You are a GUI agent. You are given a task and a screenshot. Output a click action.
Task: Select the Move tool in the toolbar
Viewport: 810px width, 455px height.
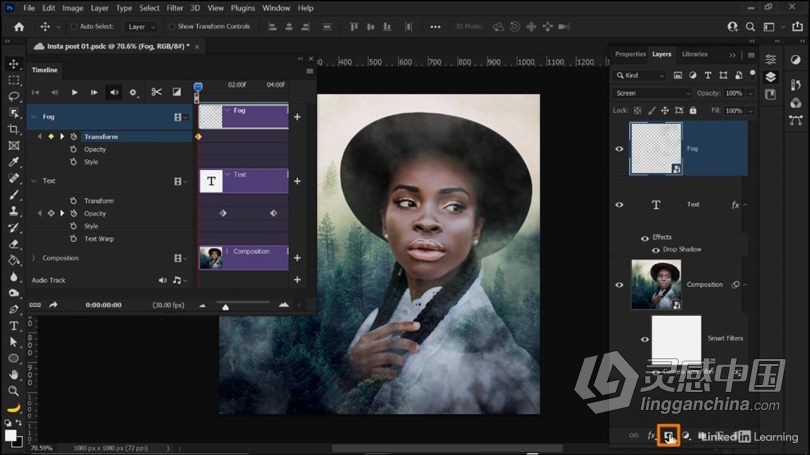click(14, 63)
